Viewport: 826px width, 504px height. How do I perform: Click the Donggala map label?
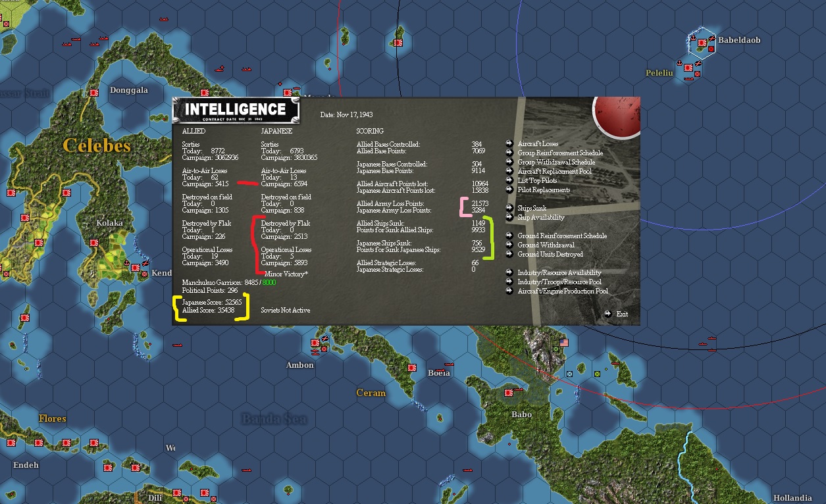[x=129, y=90]
